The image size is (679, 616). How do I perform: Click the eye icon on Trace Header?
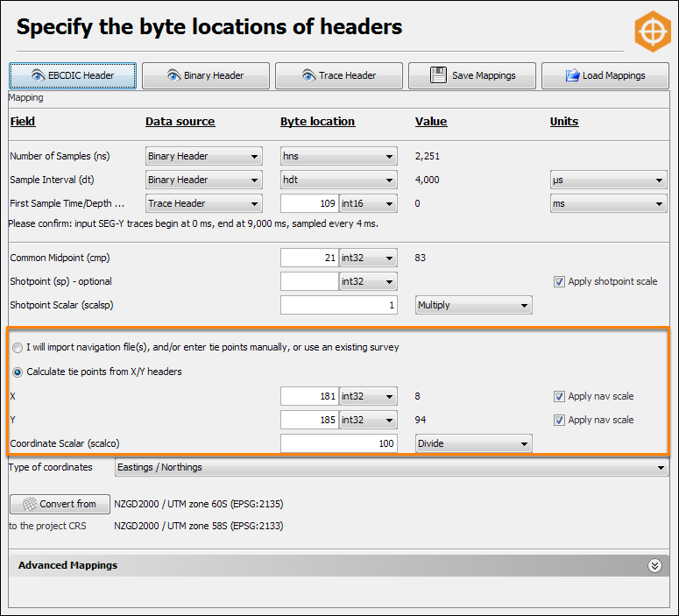coord(308,75)
